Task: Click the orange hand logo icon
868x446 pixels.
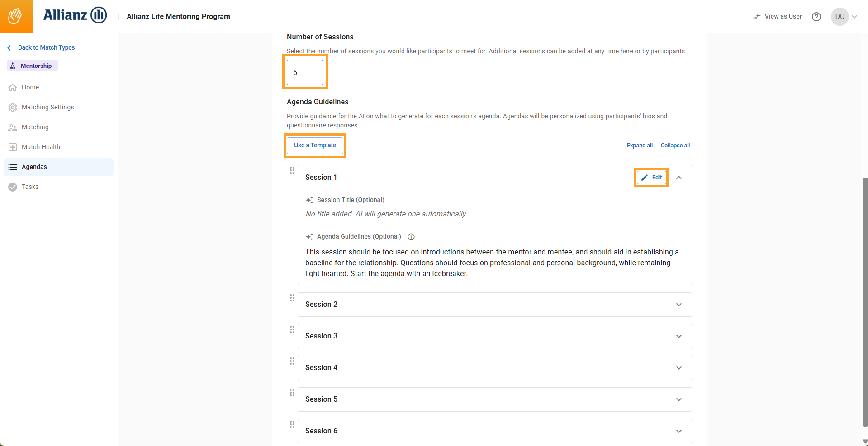Action: pyautogui.click(x=15, y=16)
